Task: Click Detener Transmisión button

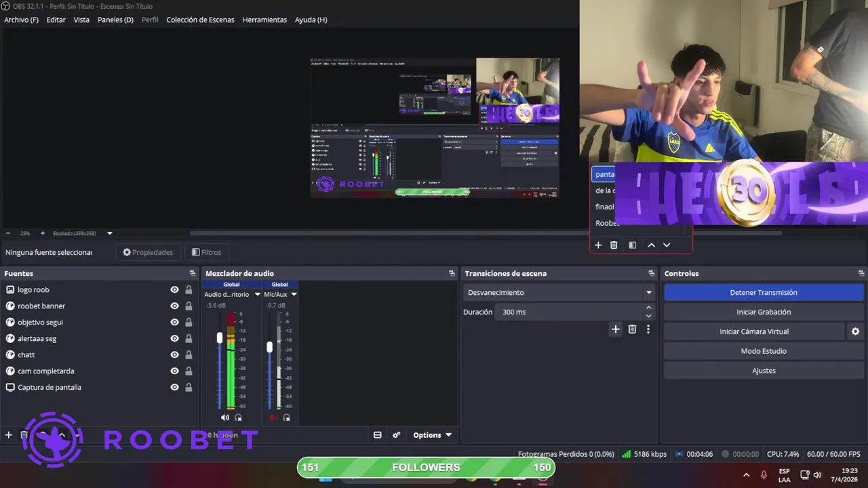Action: (764, 293)
